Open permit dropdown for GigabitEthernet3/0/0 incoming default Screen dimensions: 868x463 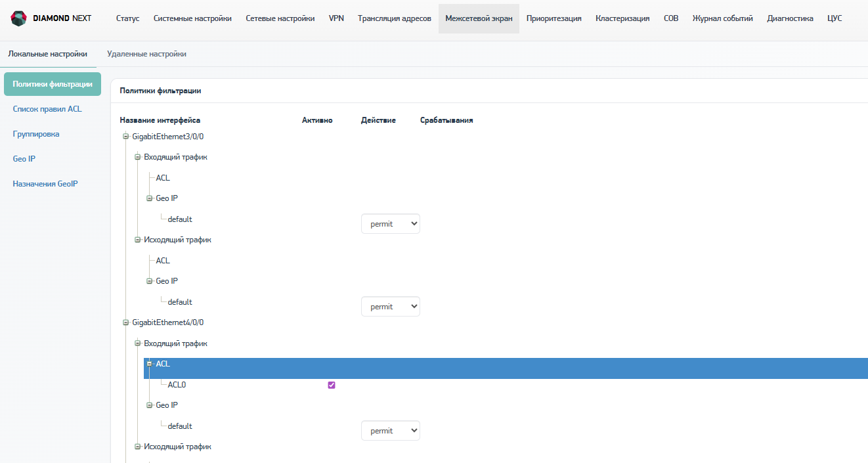[391, 224]
